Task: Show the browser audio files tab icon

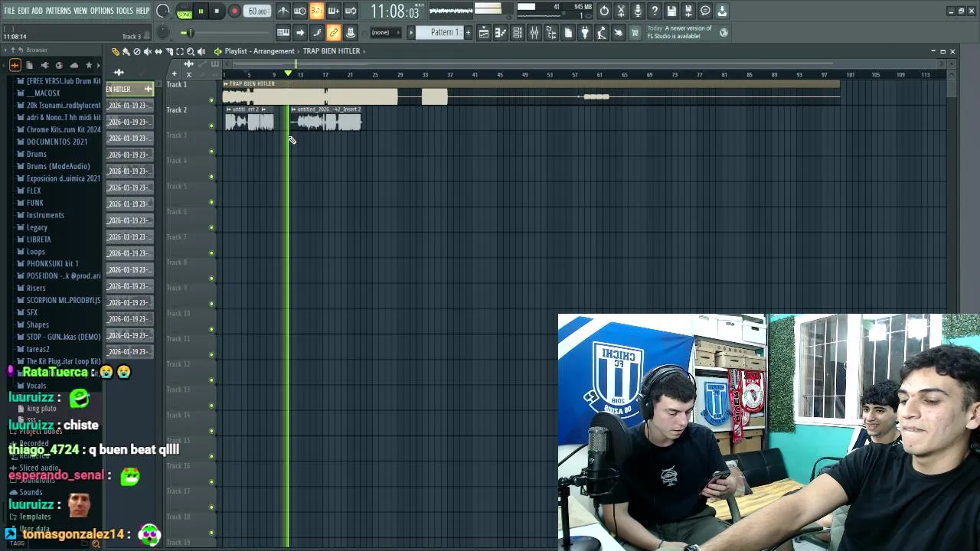Action: coord(15,65)
